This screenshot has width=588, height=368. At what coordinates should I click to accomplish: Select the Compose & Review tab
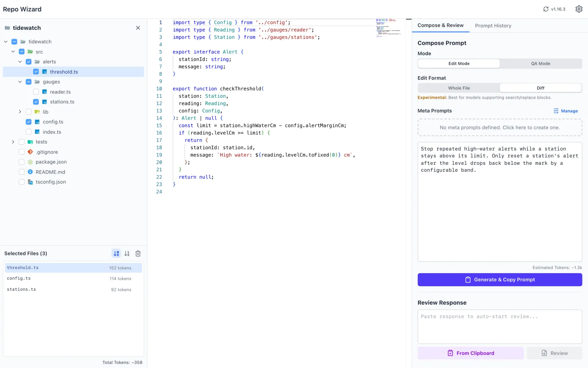pyautogui.click(x=440, y=25)
